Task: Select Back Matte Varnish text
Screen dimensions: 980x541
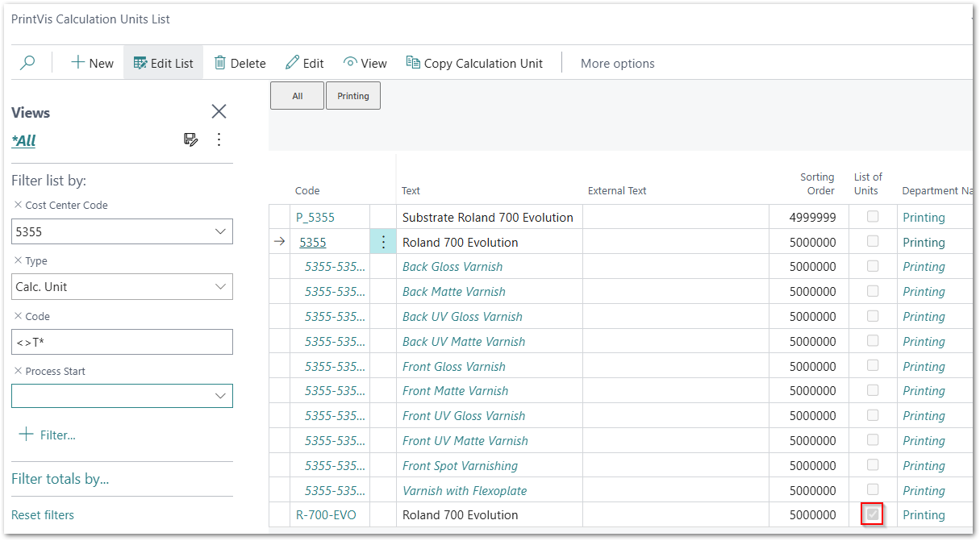Action: 454,292
